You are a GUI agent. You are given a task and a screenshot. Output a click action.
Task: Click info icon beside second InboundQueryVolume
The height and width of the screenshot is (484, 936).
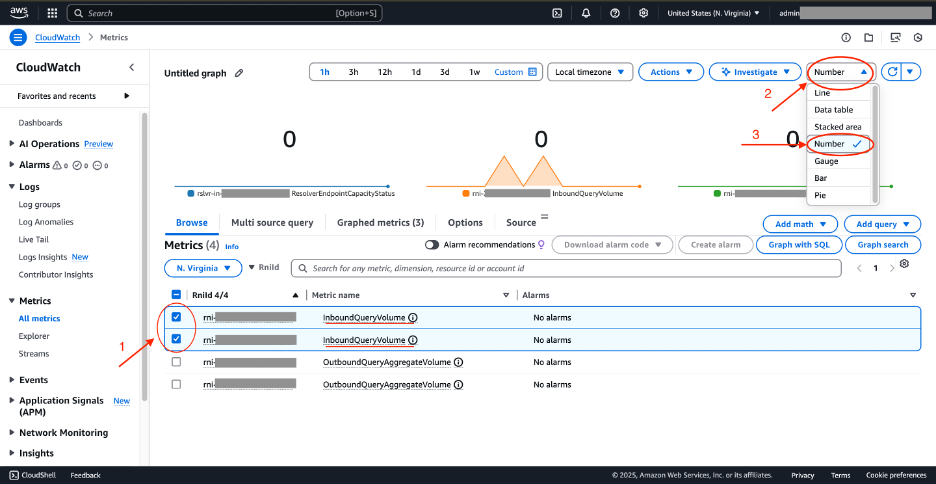(x=413, y=340)
